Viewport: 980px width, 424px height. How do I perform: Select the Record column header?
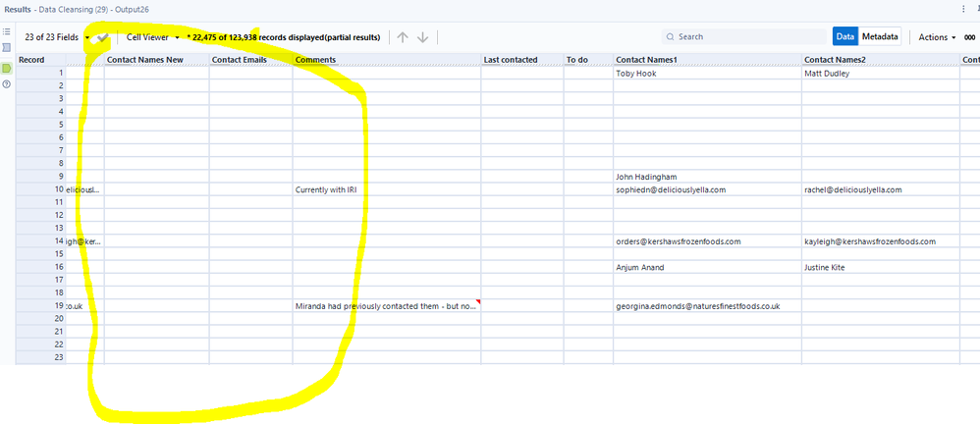click(x=40, y=60)
